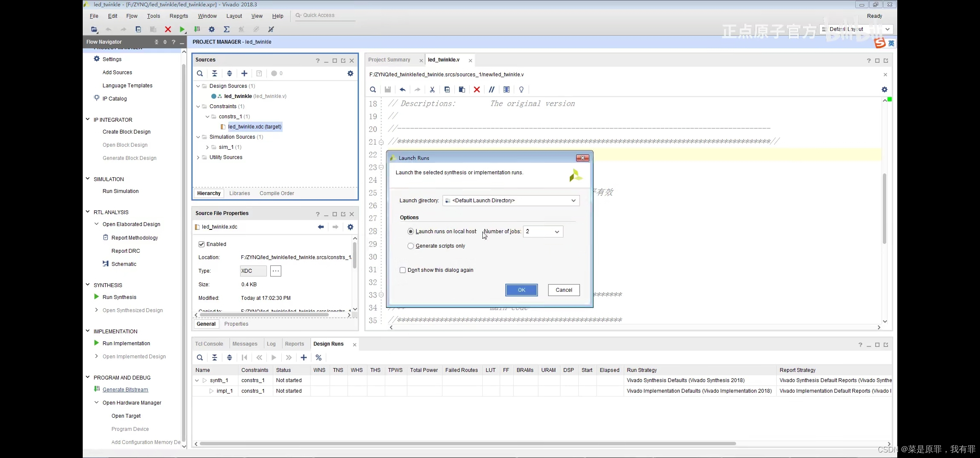980x458 pixels.
Task: Switch to the Tcl Console tab
Action: point(209,344)
